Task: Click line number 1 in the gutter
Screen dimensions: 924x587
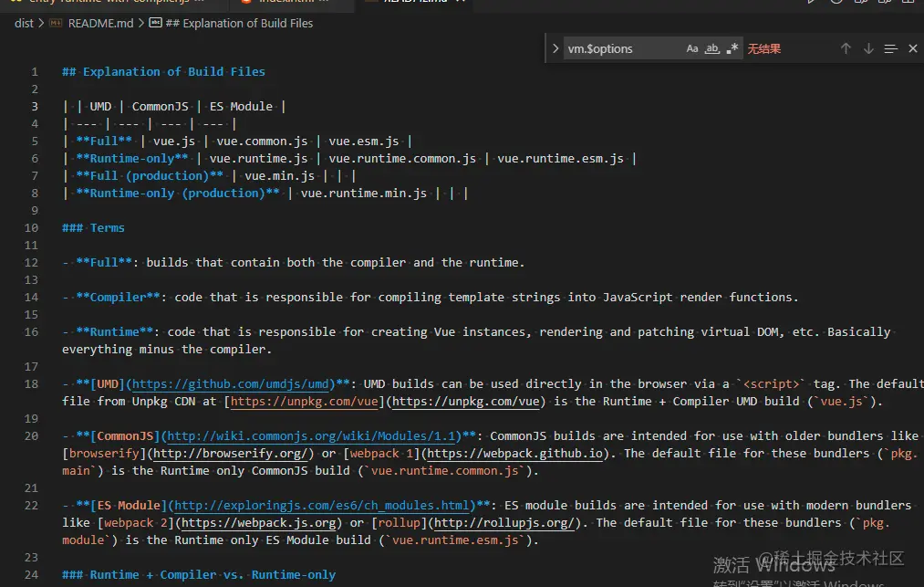Action: (35, 72)
